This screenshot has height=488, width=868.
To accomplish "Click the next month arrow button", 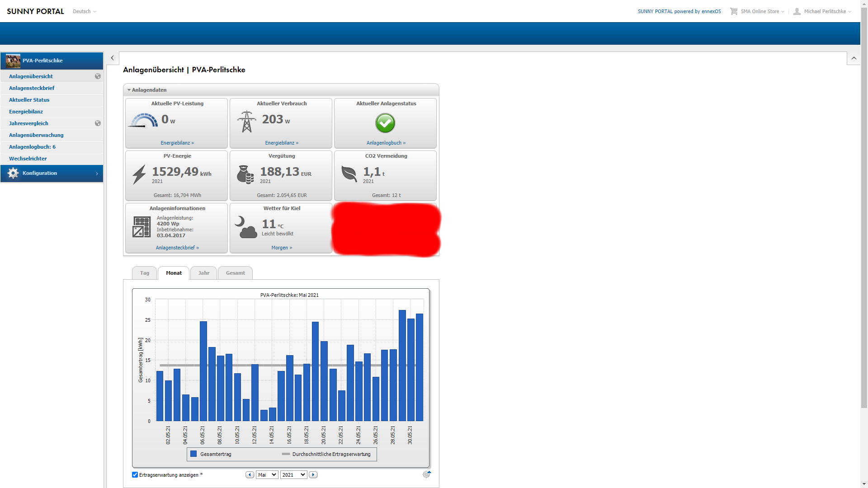I will 313,475.
